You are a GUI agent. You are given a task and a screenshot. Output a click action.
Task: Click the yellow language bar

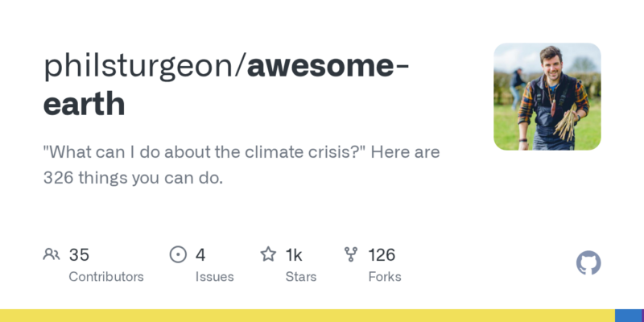306,316
